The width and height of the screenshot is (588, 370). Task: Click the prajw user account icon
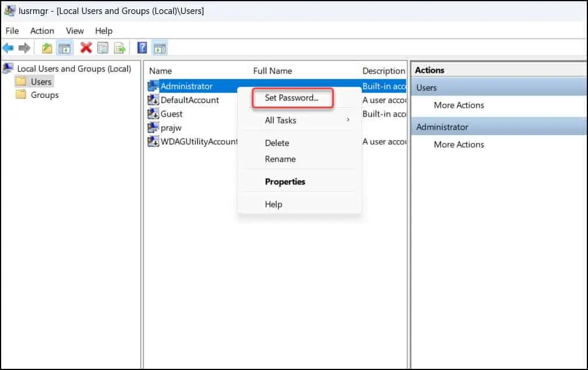(153, 128)
